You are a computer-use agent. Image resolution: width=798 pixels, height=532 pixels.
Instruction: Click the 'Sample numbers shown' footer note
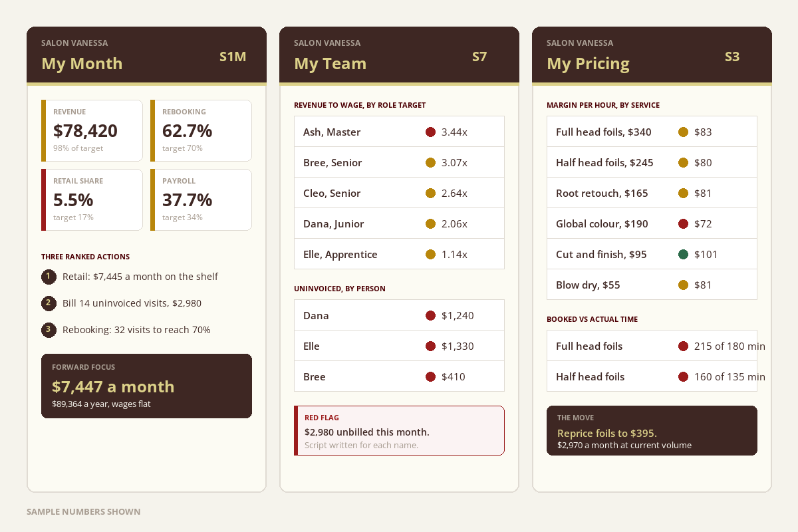coord(83,511)
